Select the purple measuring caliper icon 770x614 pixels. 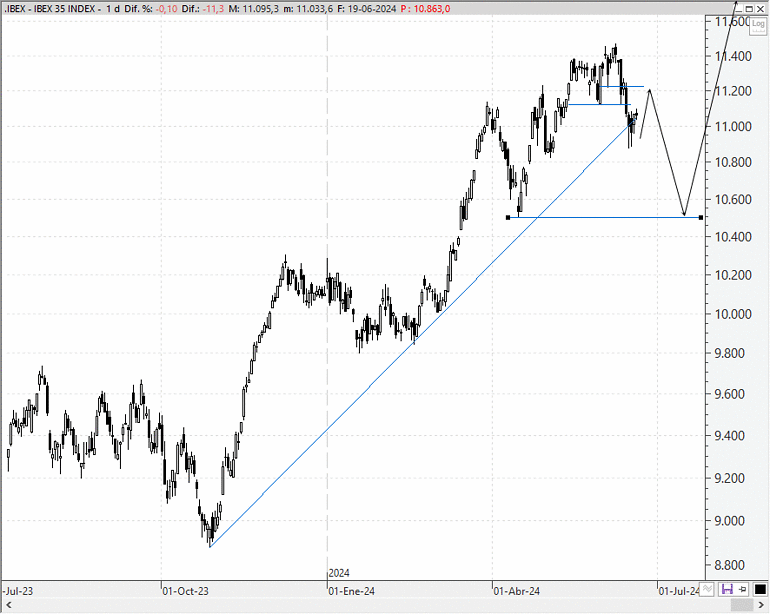click(727, 589)
